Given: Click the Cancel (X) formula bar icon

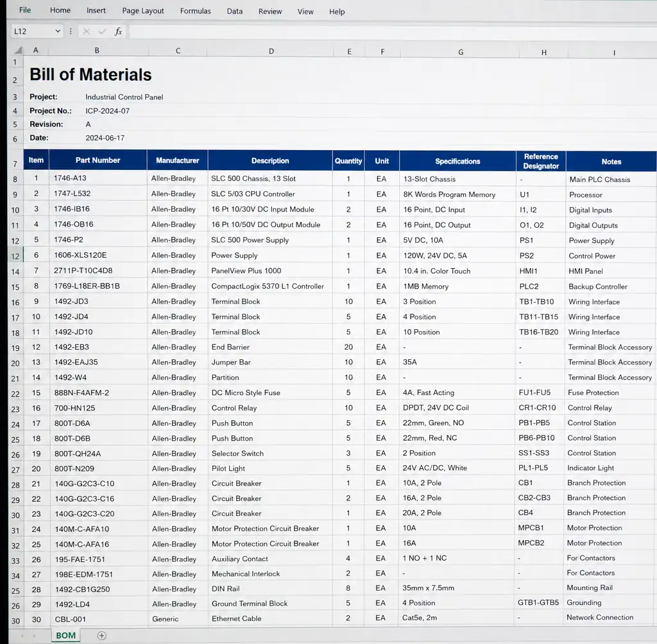Looking at the screenshot, I should (x=87, y=31).
